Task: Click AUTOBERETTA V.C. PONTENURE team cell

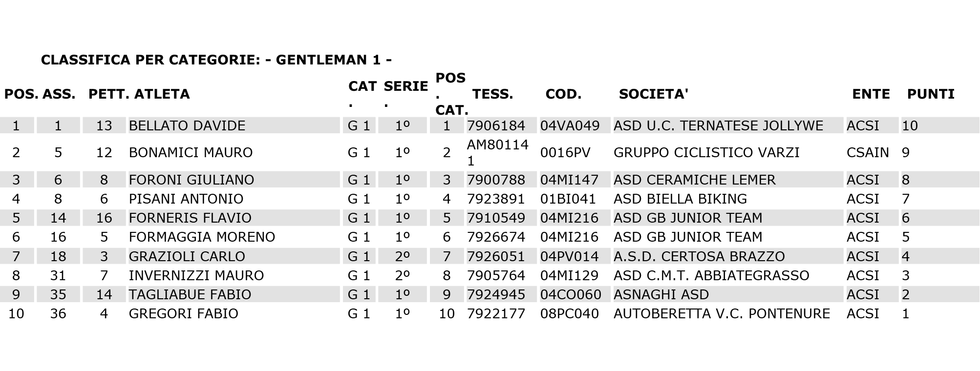Action: point(722,313)
